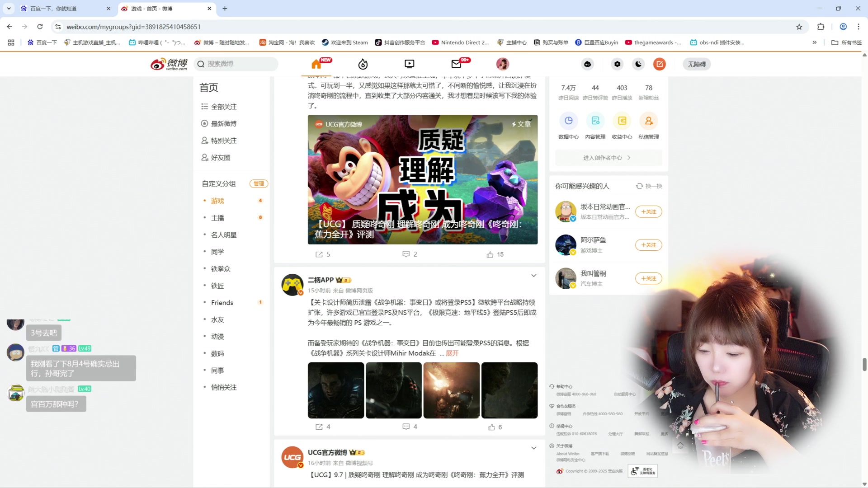The height and width of the screenshot is (488, 868).
Task: Open Weibo home feed icon
Action: pyautogui.click(x=316, y=64)
